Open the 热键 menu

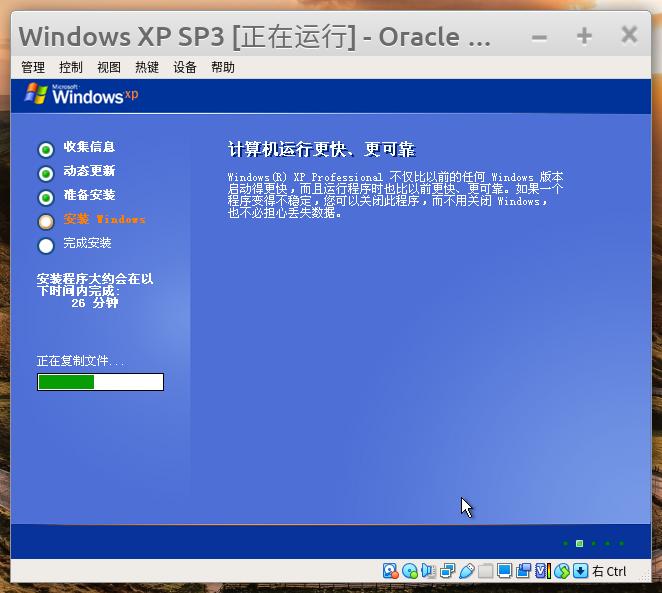(x=147, y=67)
